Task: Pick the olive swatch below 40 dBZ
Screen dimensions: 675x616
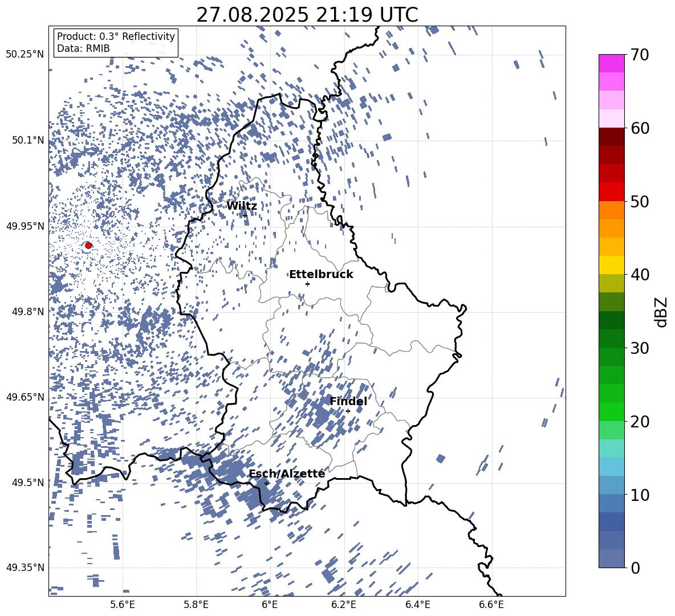Action: pyautogui.click(x=611, y=283)
